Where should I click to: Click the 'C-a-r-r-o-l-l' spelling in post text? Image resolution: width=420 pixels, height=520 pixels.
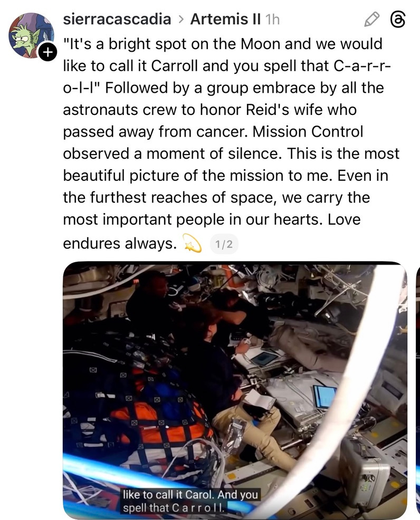coord(227,77)
